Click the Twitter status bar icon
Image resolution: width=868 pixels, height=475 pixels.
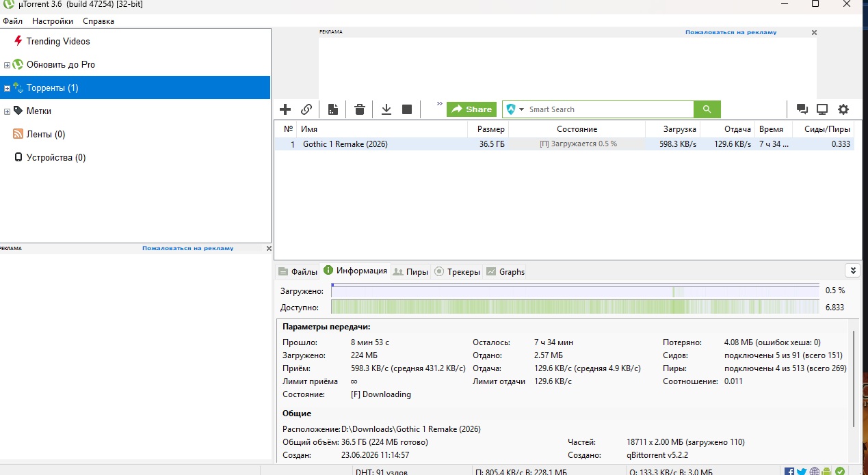click(802, 472)
